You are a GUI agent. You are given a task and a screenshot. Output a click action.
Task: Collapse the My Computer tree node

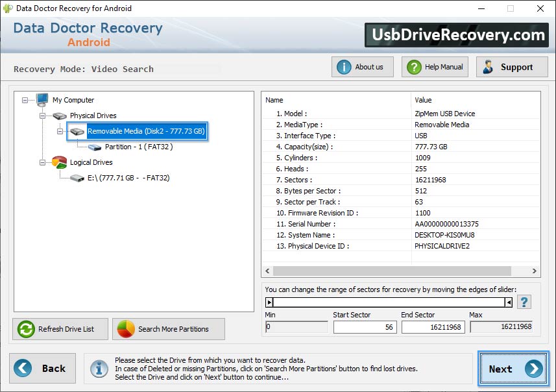tap(25, 100)
